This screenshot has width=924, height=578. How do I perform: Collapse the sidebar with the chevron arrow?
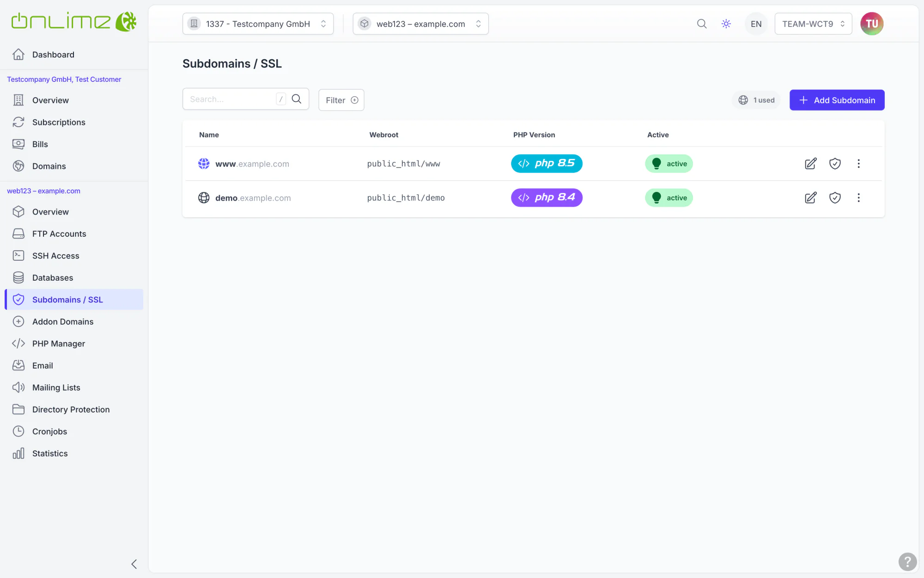[134, 564]
